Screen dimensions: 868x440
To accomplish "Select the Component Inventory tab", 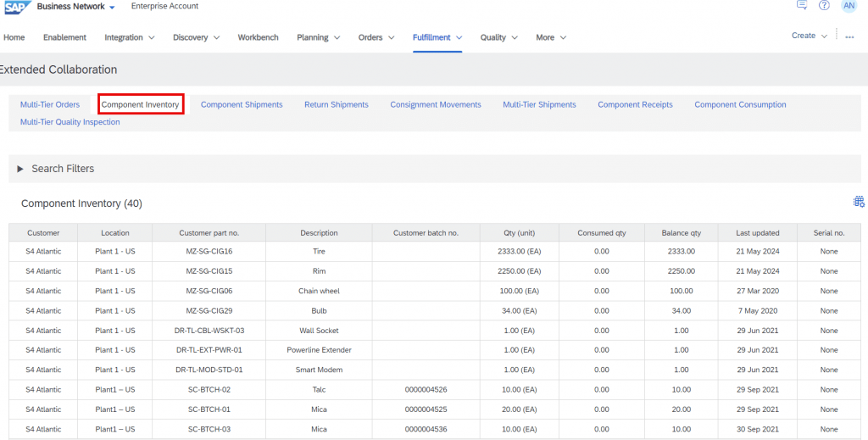I will coord(140,104).
